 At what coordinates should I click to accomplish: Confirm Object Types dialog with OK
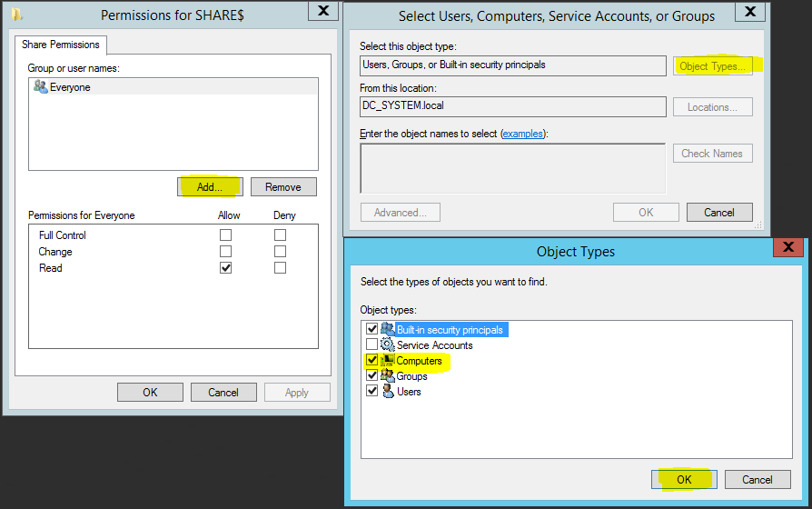[684, 479]
